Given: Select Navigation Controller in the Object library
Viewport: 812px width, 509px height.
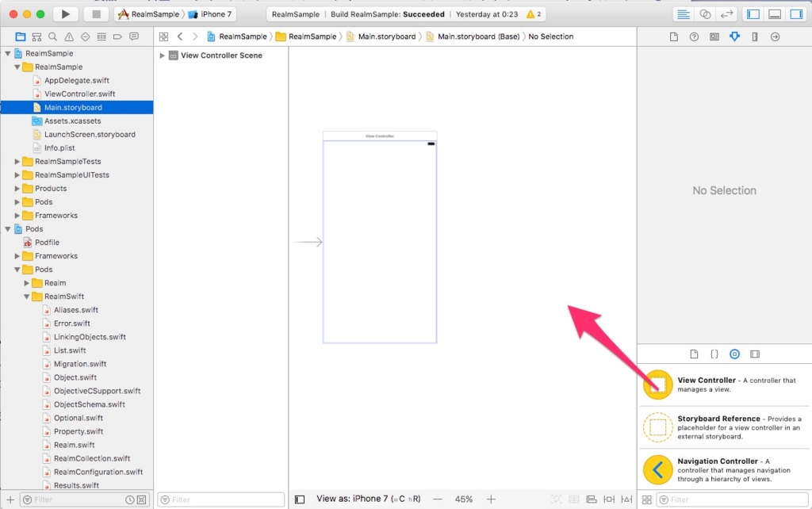Looking at the screenshot, I should coord(725,469).
